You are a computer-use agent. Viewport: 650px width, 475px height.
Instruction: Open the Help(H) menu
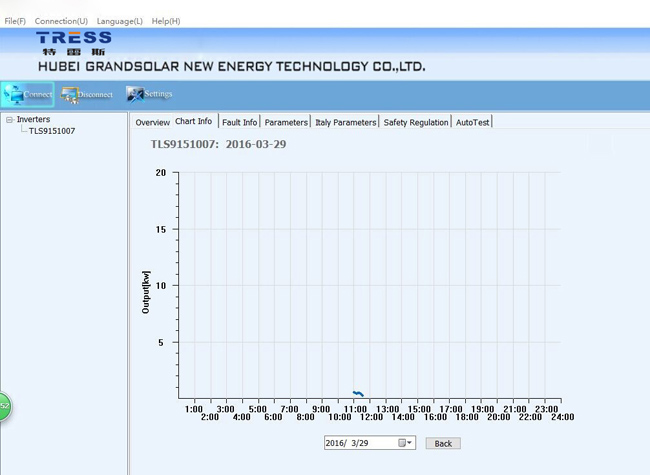coord(166,21)
